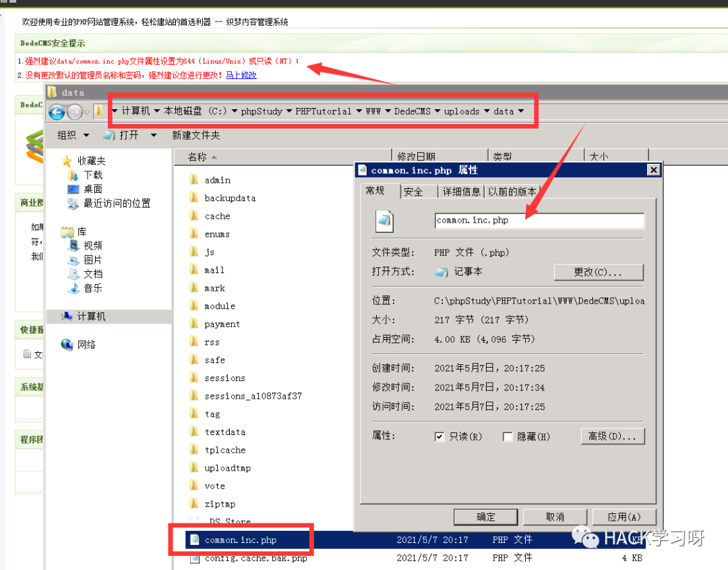728x570 pixels.
Task: Select the sessions folder icon
Action: (194, 378)
